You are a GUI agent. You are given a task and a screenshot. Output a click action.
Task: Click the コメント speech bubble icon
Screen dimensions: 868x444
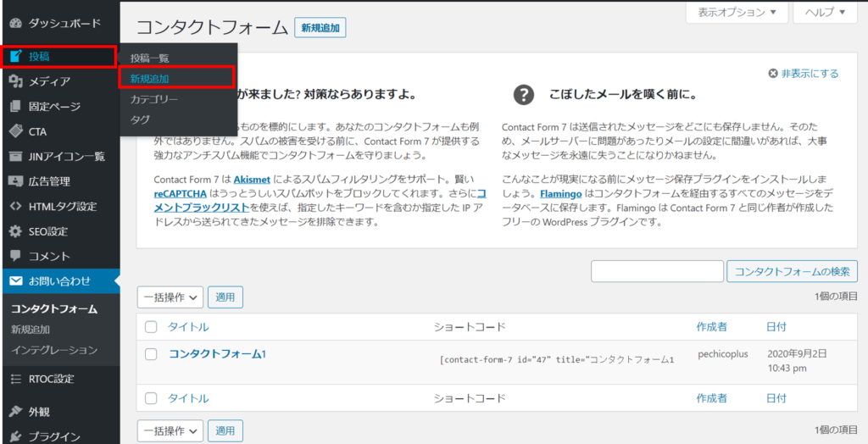click(x=15, y=257)
